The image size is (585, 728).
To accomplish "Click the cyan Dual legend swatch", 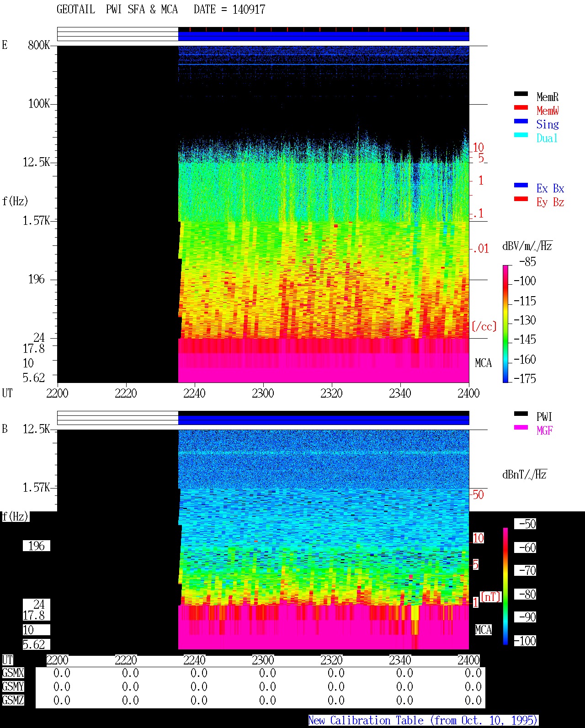I will coord(521,135).
